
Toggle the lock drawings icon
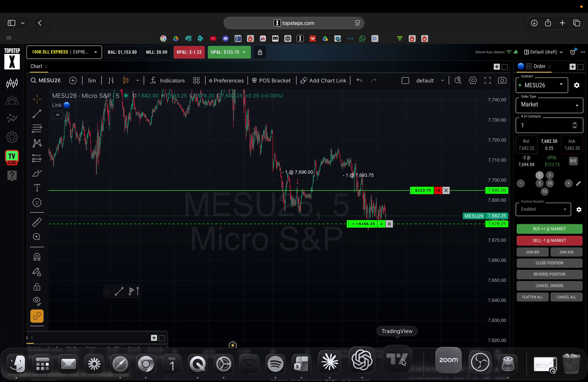[37, 287]
